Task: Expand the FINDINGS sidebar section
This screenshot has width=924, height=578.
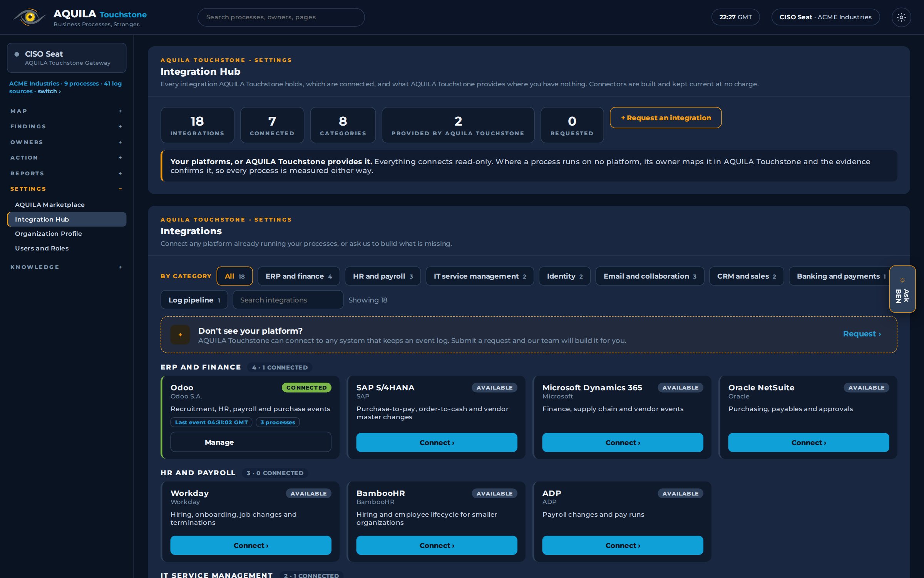Action: 66,126
